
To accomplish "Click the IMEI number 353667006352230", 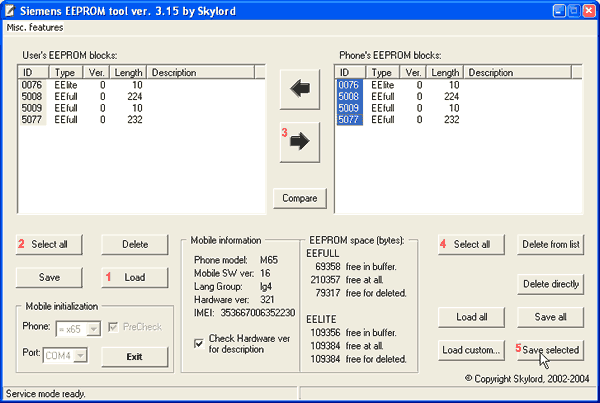I will pos(258,313).
